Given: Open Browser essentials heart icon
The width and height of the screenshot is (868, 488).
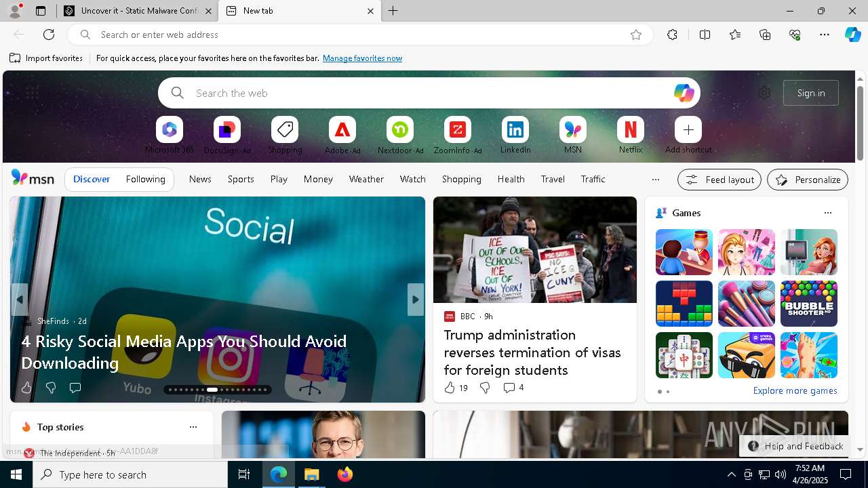Looking at the screenshot, I should (795, 35).
